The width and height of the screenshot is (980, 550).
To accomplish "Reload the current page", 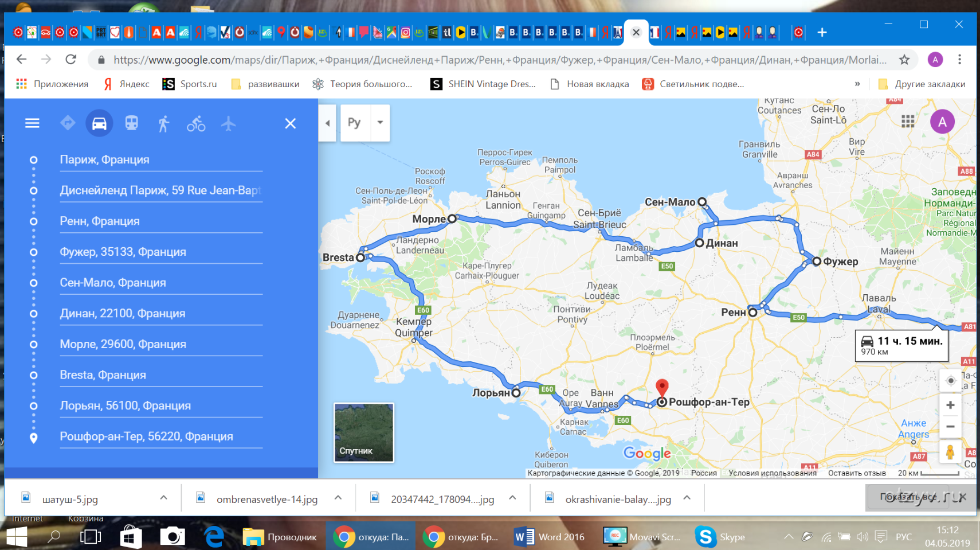I will point(71,59).
